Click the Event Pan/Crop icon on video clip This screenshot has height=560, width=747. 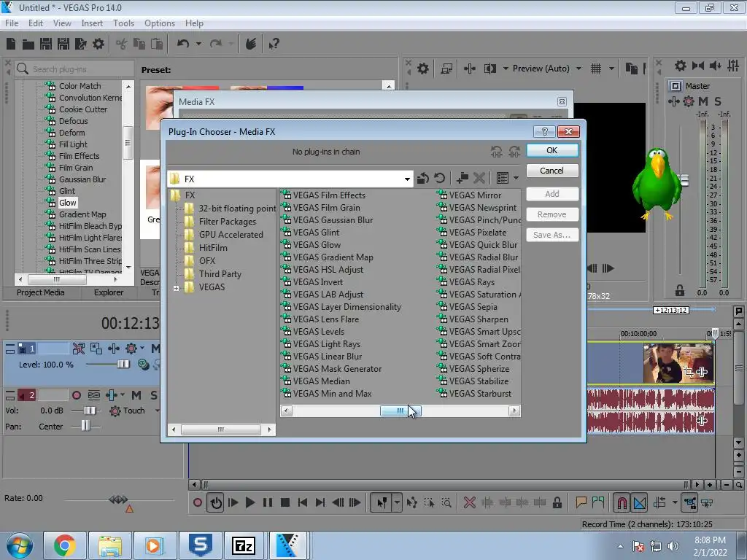(x=689, y=372)
